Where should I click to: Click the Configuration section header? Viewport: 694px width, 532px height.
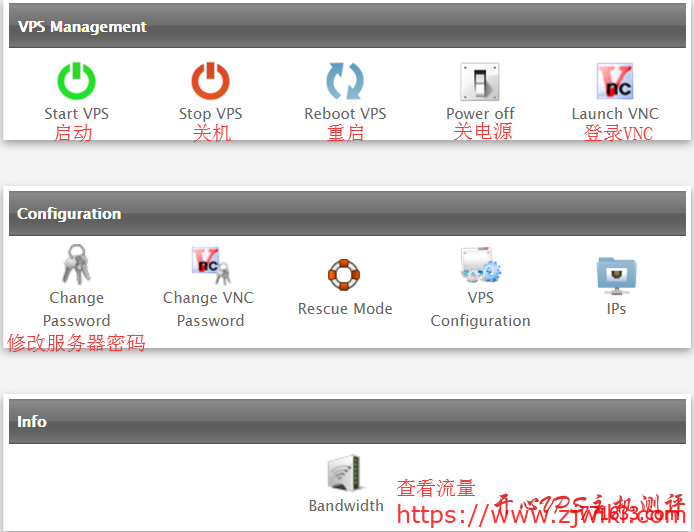[x=347, y=213]
